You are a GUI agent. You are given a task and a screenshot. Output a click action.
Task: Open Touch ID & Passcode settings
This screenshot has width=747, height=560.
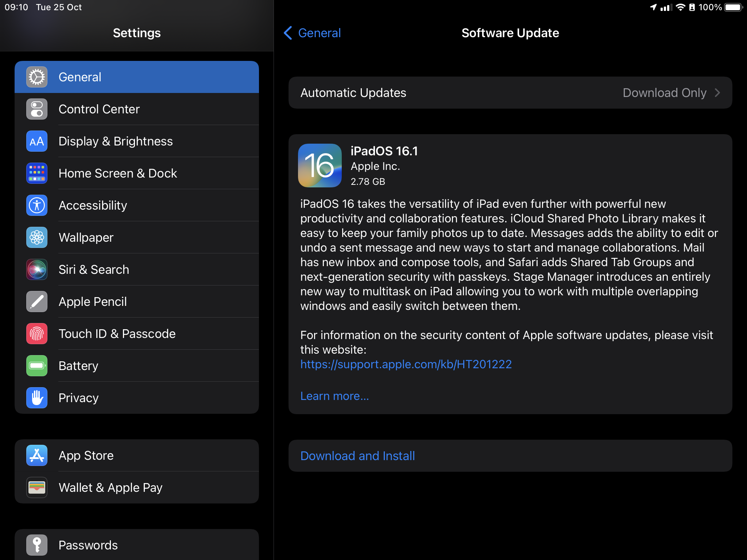137,334
